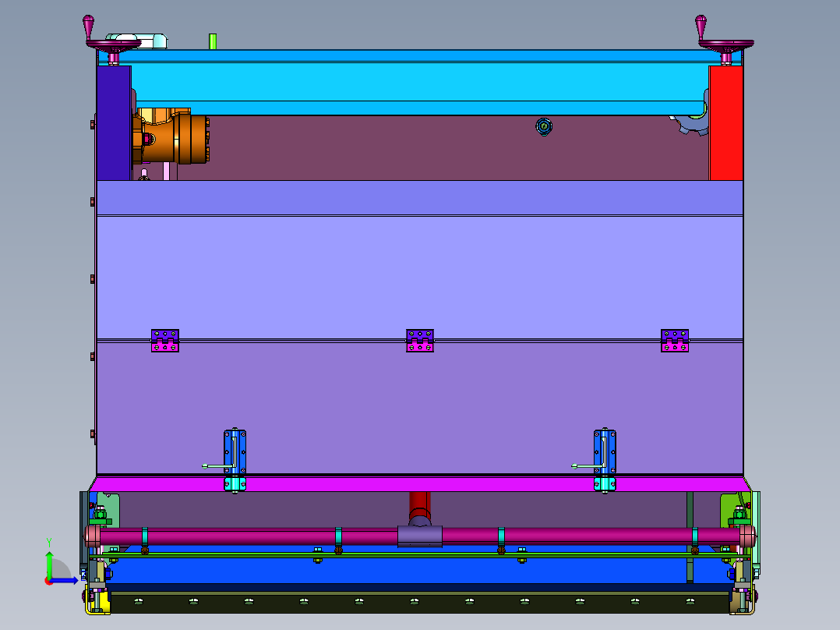
Task: Select the dark olive bottom bolt strip
Action: [420, 603]
